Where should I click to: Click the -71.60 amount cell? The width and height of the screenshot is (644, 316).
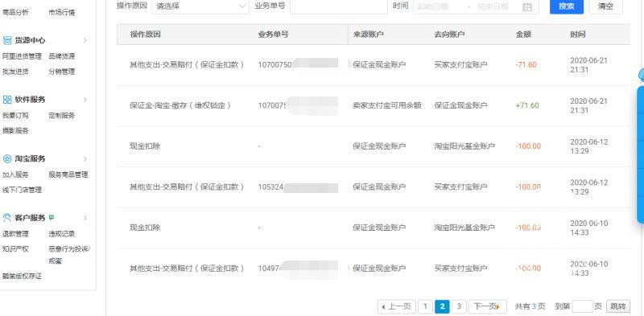click(x=526, y=65)
